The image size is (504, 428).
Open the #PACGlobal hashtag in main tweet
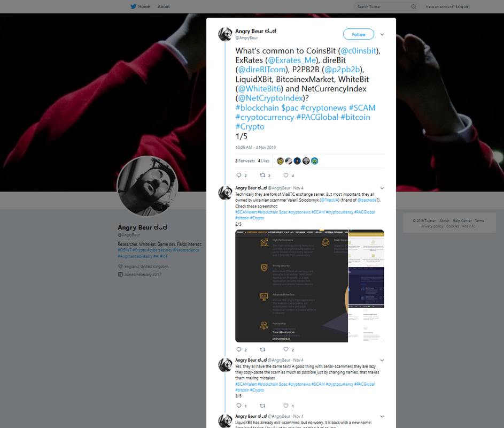tap(317, 117)
